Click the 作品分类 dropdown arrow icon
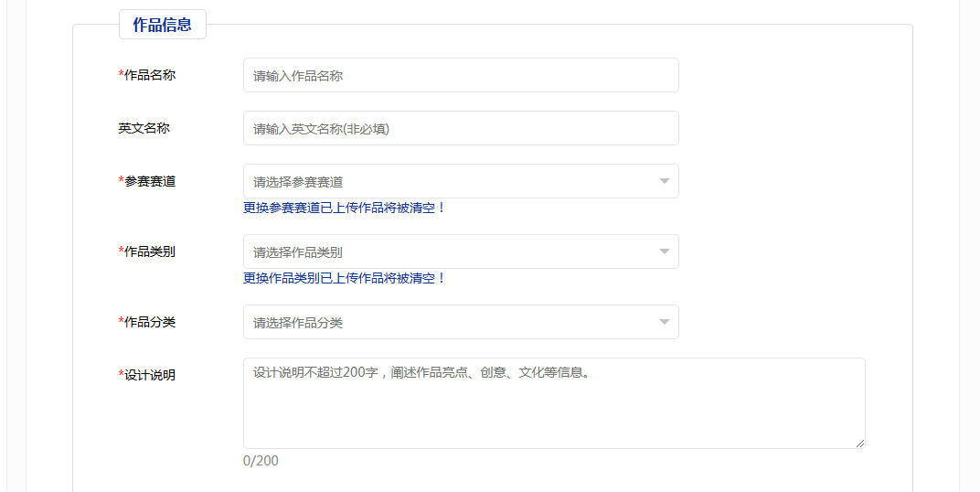The image size is (980, 492). tap(665, 322)
